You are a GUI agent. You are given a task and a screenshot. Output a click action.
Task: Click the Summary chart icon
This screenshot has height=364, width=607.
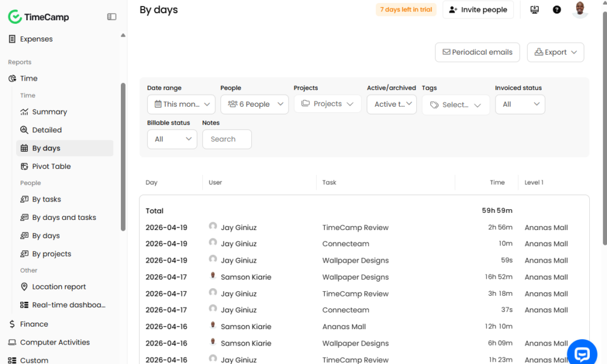tap(24, 112)
